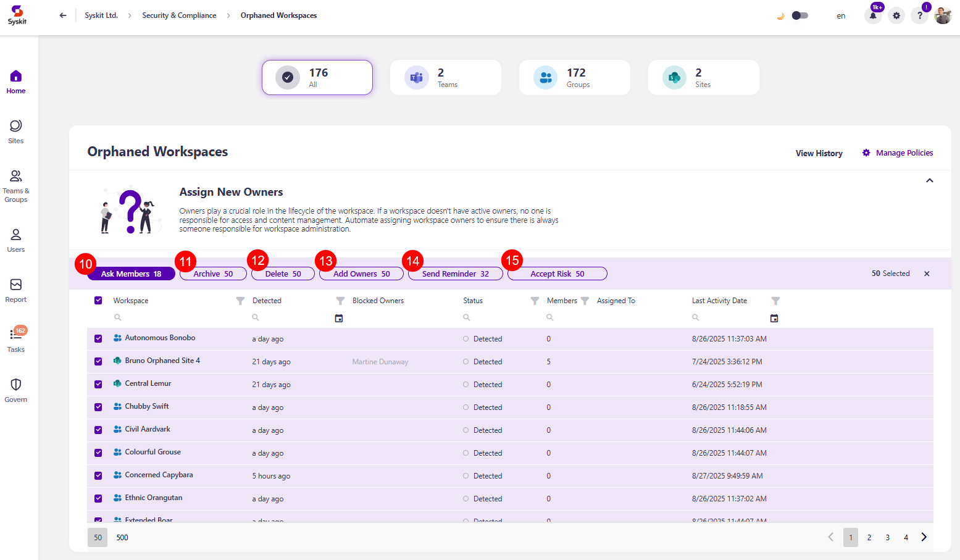The height and width of the screenshot is (560, 960).
Task: Open the Workspace column filter
Action: 240,301
